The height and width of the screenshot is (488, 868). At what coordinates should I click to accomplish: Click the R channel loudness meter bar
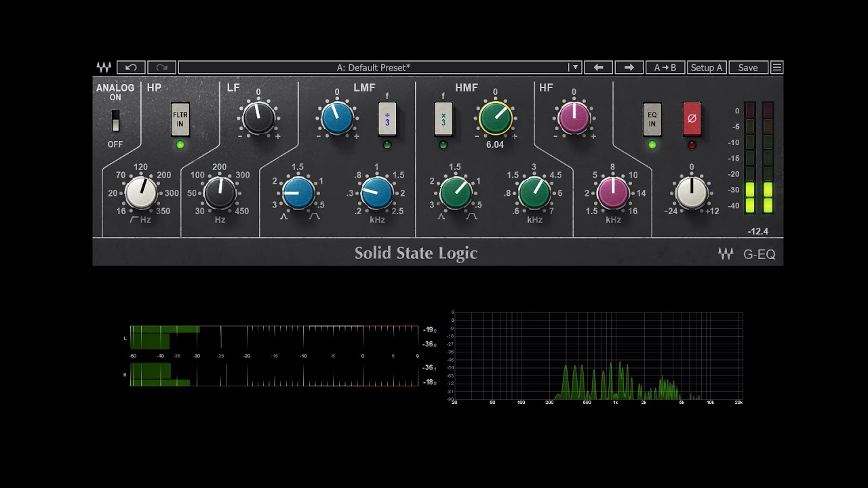[275, 374]
